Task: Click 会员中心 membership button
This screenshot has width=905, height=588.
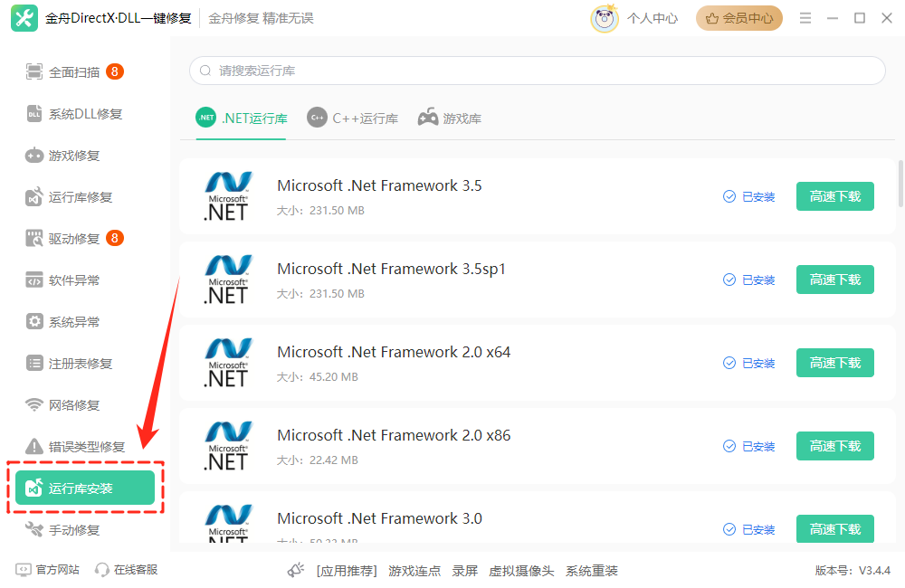Action: point(739,18)
